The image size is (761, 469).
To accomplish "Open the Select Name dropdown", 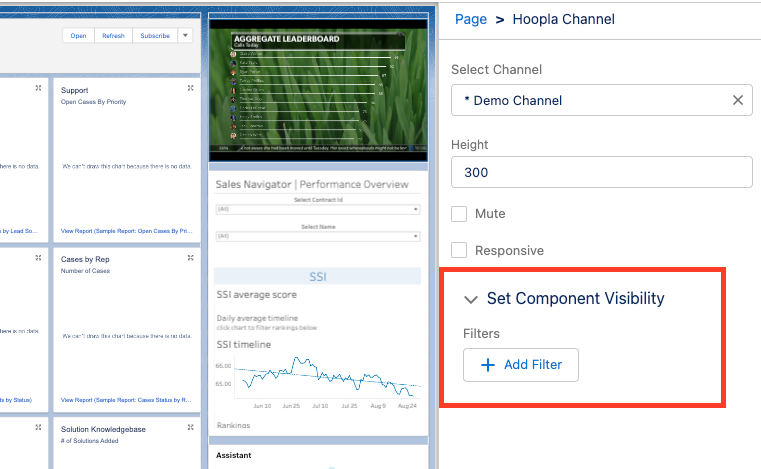I will pos(318,236).
